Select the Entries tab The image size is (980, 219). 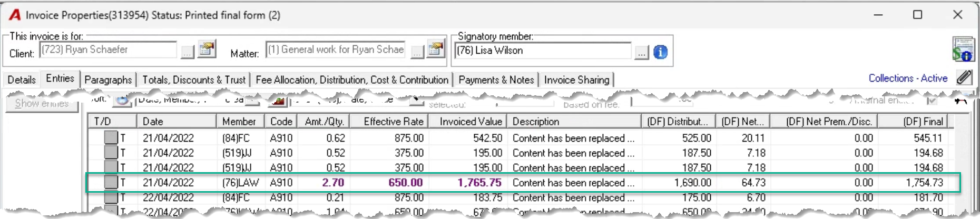click(60, 78)
